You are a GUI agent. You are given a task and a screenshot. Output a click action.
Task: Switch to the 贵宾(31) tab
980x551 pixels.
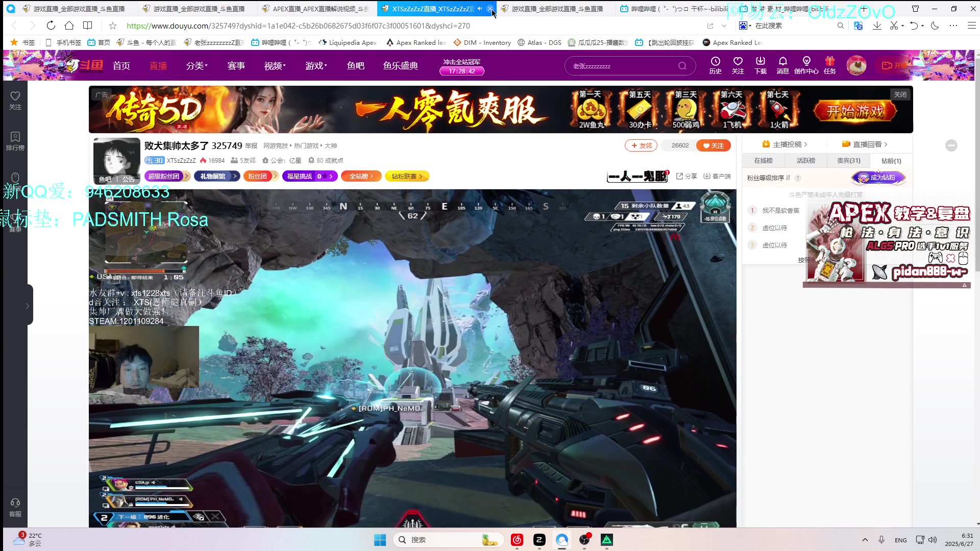click(848, 161)
